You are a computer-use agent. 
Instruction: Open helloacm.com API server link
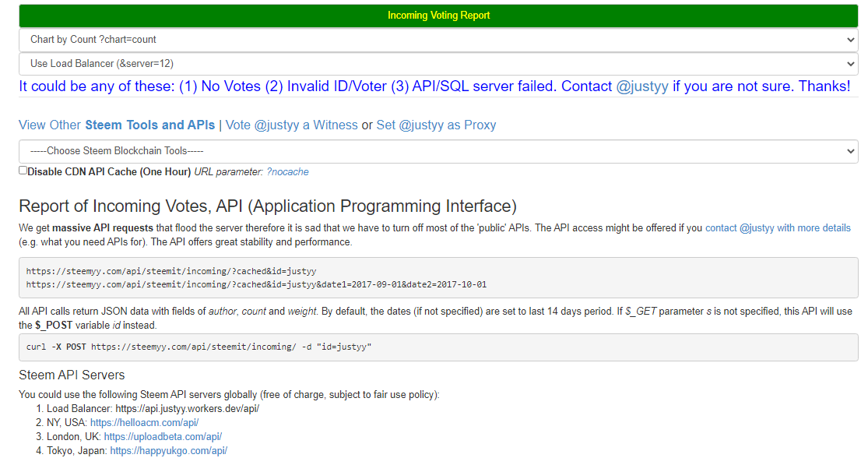tap(145, 422)
